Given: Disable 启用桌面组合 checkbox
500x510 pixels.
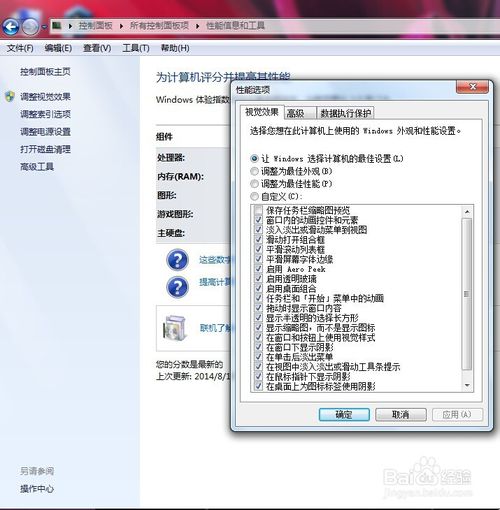Looking at the screenshot, I should point(258,288).
